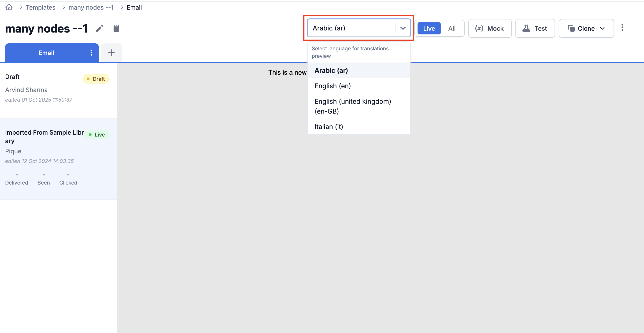The image size is (644, 333).
Task: Select Italian (it) from language list
Action: (329, 126)
